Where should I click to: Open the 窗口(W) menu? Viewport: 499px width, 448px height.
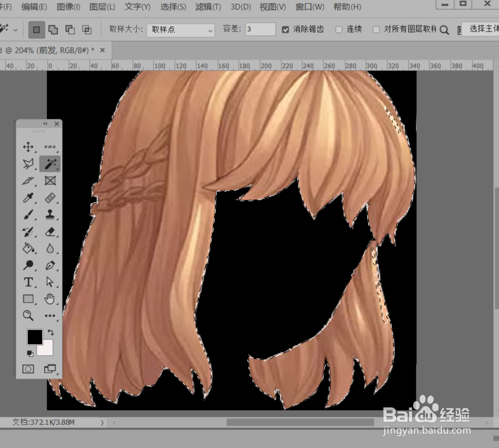click(x=310, y=7)
